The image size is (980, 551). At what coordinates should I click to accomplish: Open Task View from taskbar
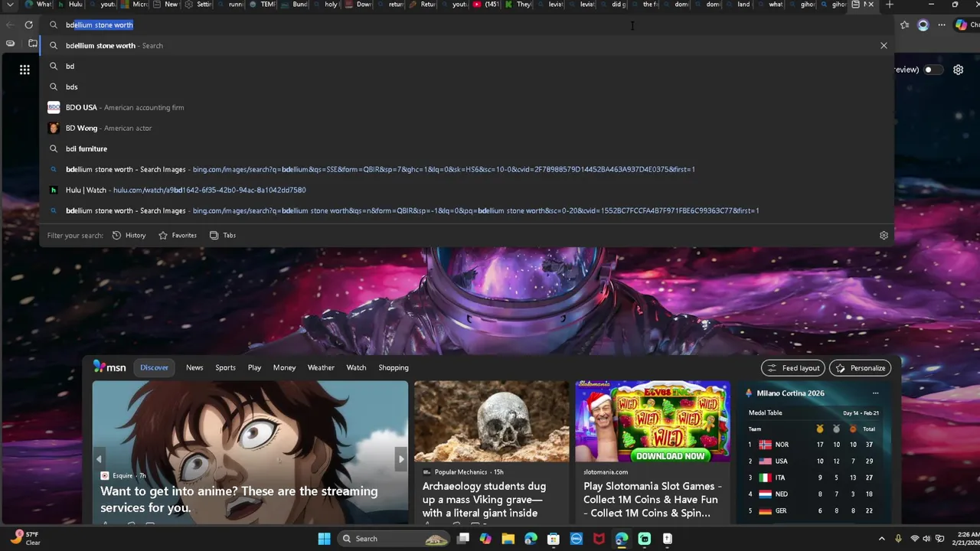[462, 539]
